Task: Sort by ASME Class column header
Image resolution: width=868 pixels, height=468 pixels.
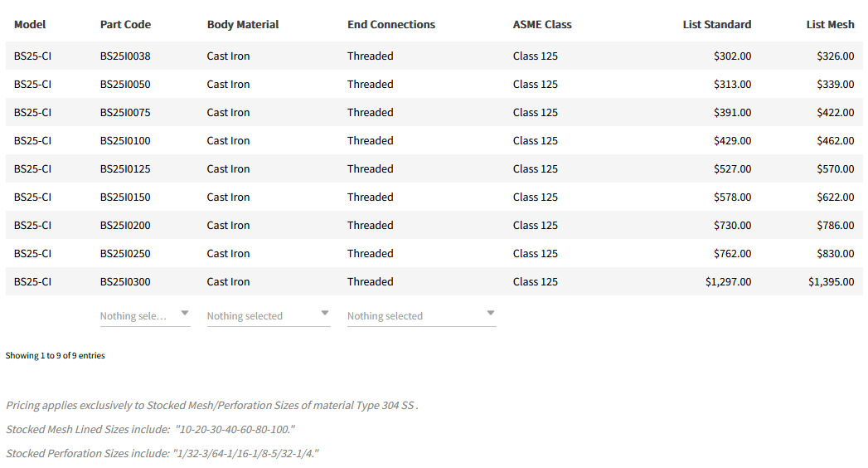Action: pyautogui.click(x=542, y=25)
